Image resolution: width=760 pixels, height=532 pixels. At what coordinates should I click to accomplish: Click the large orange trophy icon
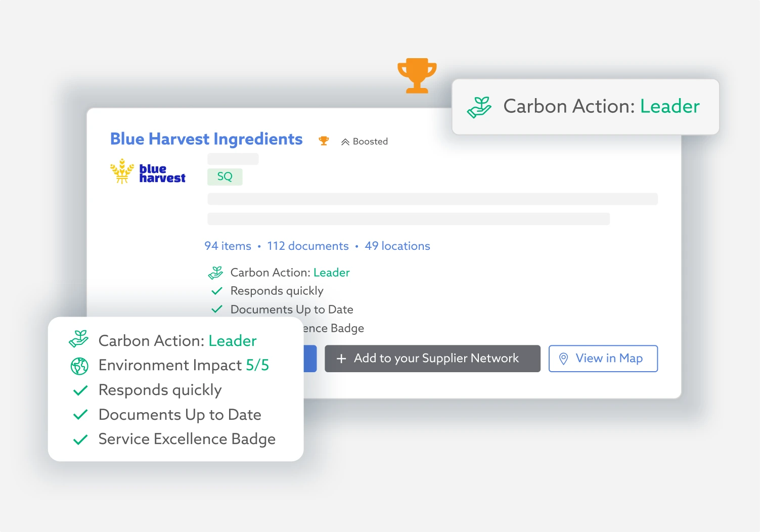[417, 75]
